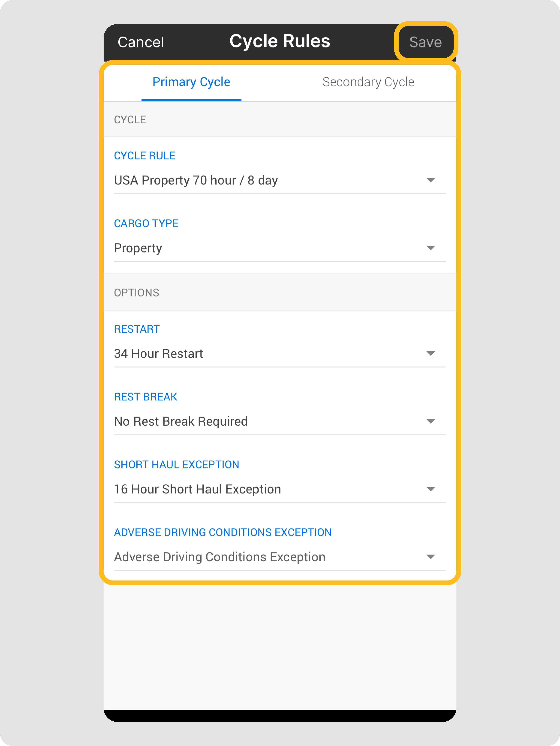This screenshot has width=560, height=746.
Task: Tap the Cancel button
Action: 141,42
